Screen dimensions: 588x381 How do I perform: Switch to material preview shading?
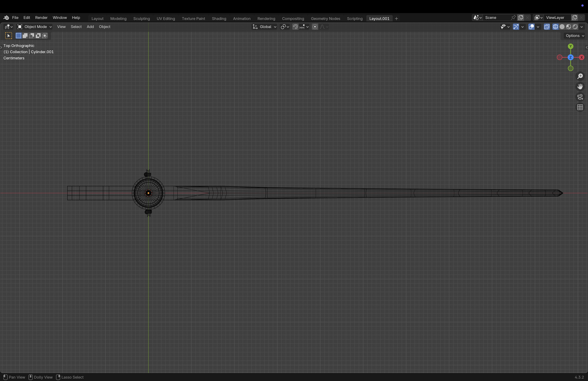click(568, 27)
